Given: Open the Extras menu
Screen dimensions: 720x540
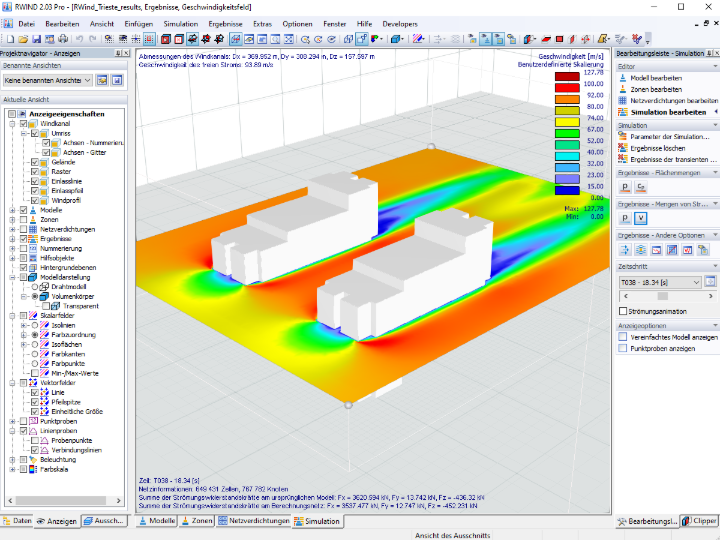Looking at the screenshot, I should tap(262, 24).
